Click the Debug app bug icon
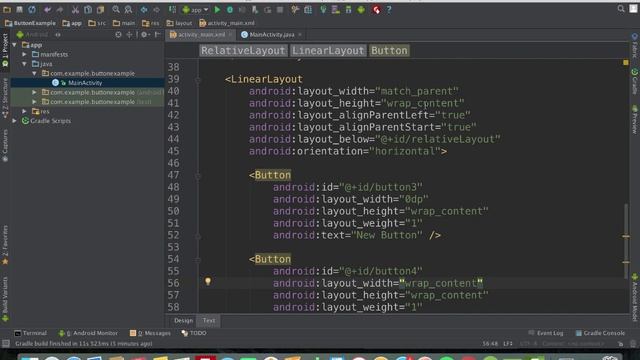Viewport: 640px width, 360px height. (x=230, y=9)
